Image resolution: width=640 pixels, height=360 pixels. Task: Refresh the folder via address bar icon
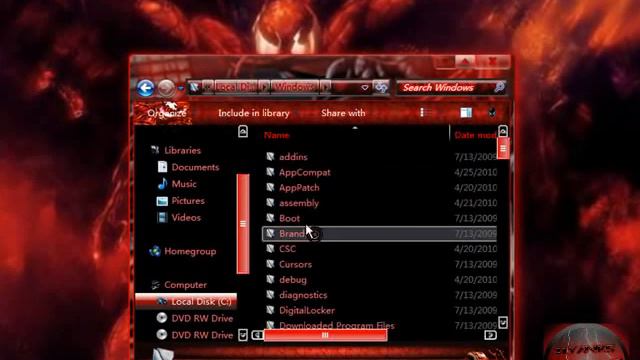coord(381,87)
